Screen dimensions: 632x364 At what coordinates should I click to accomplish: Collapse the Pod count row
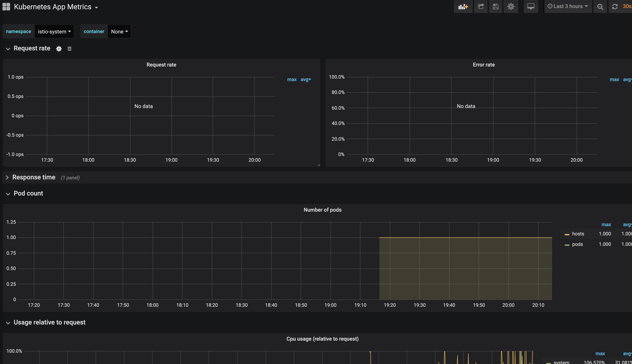coord(28,193)
